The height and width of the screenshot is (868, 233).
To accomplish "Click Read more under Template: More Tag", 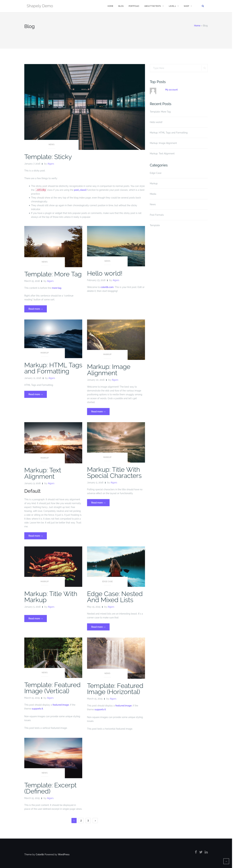I will (36, 309).
